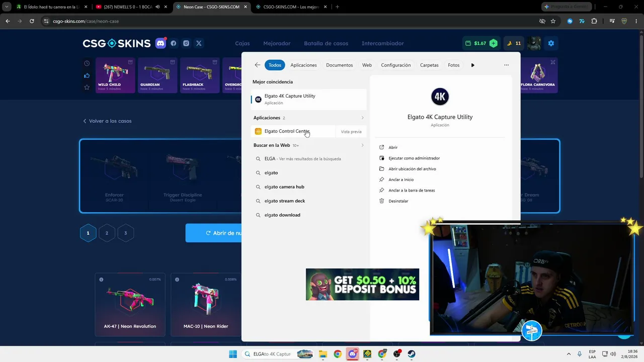Switch to CSGO-SKINS.COM Los mejores tab
Screen dimensions: 644x362
(291, 7)
